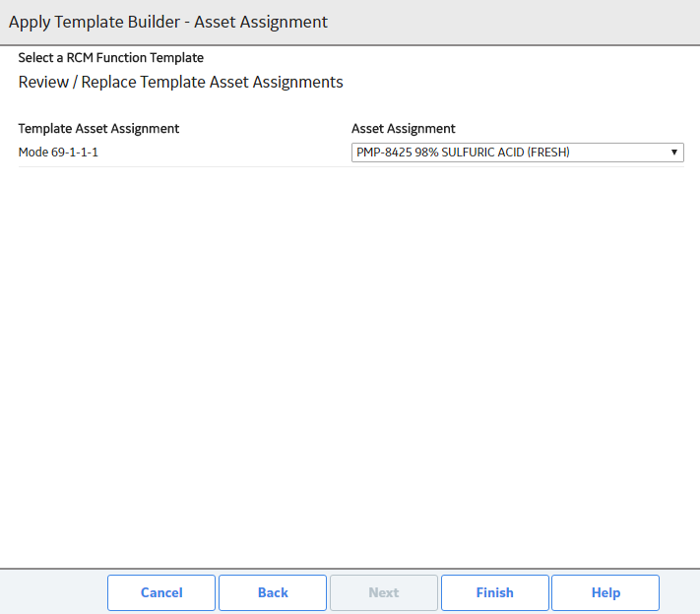This screenshot has height=614, width=700.
Task: Click the blank space between Mode label and dropdown
Action: coord(223,153)
